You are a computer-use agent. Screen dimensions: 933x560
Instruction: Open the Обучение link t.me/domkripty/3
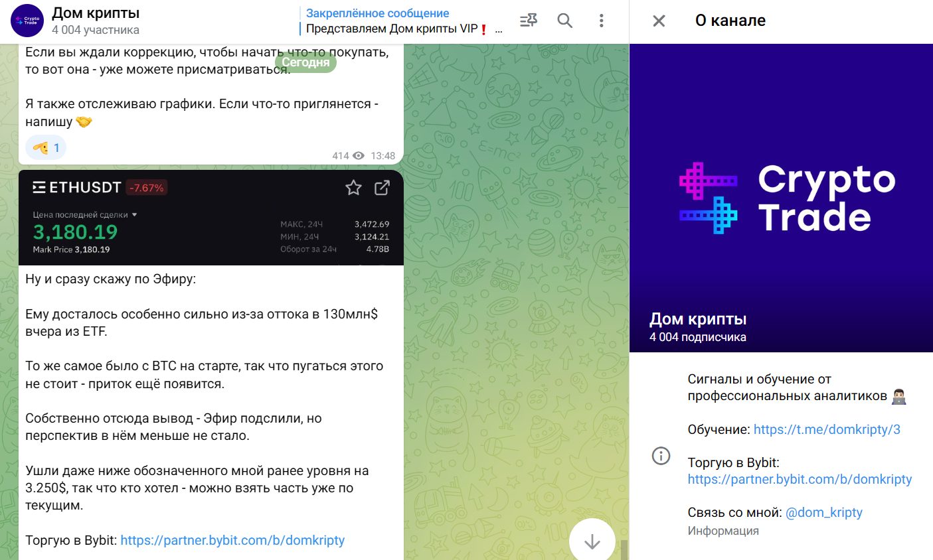click(x=827, y=429)
